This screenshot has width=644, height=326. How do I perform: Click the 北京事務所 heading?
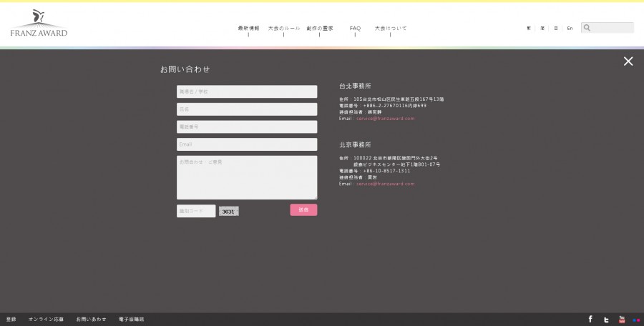tap(355, 144)
